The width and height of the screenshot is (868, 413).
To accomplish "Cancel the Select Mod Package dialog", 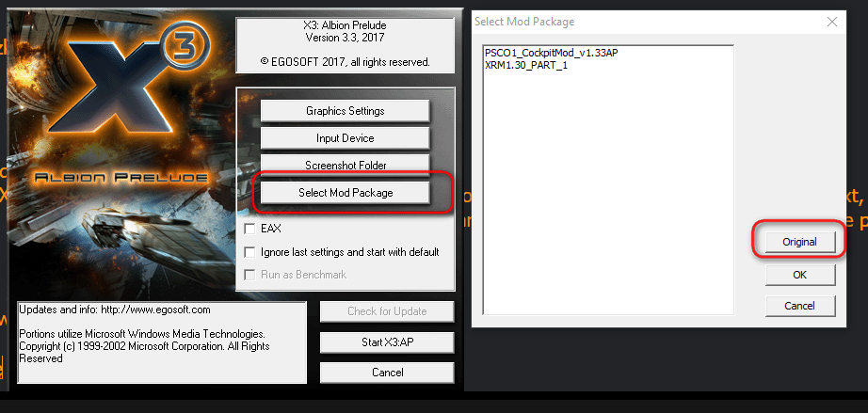I will (x=799, y=306).
